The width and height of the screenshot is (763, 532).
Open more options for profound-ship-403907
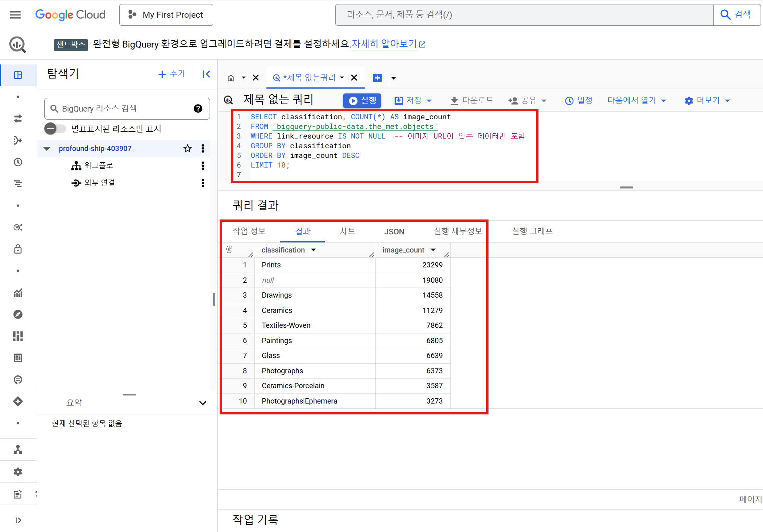(x=203, y=149)
